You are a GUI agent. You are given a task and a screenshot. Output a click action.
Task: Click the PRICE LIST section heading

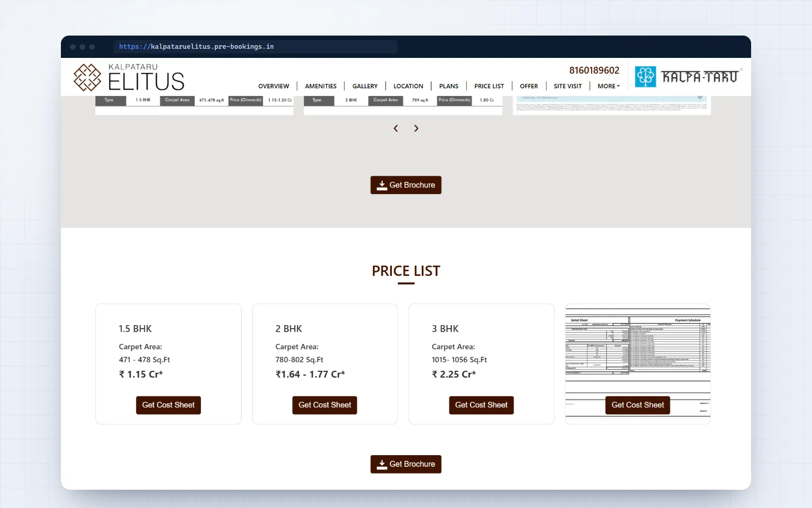click(406, 271)
